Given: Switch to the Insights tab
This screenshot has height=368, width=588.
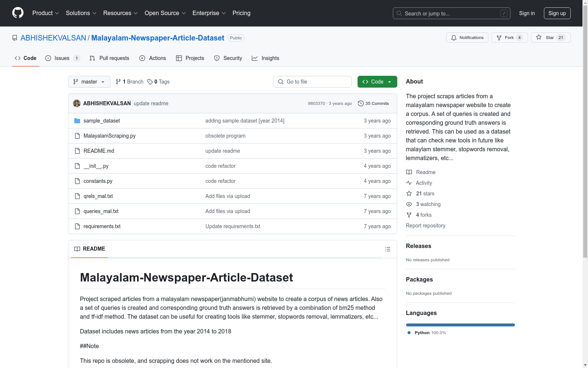Looking at the screenshot, I should coord(265,58).
